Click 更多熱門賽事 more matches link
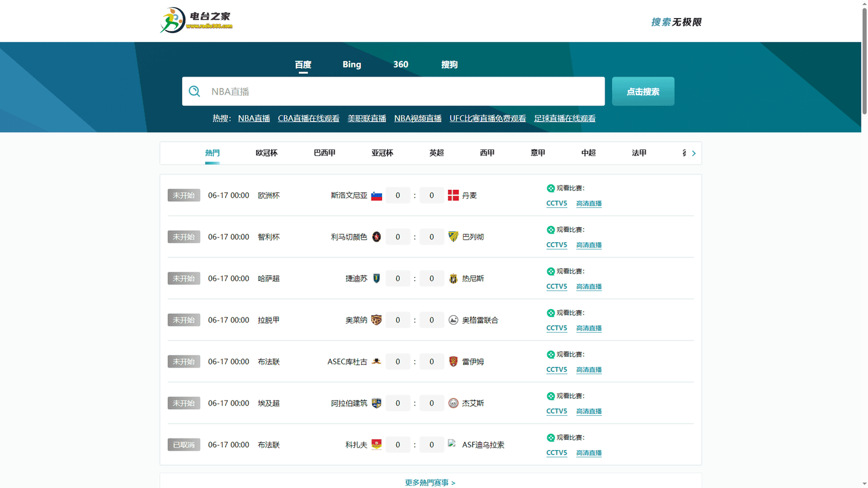Screen dimensions: 868x488 point(430,483)
